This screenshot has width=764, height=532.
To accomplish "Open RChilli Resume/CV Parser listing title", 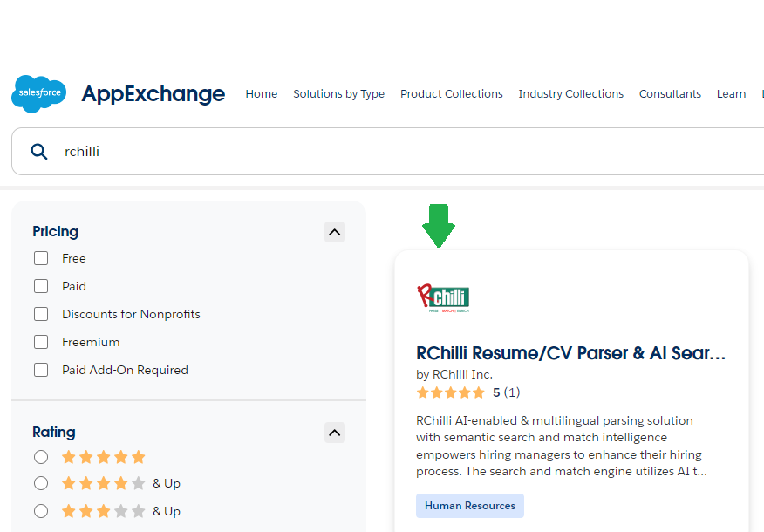I will 570,353.
